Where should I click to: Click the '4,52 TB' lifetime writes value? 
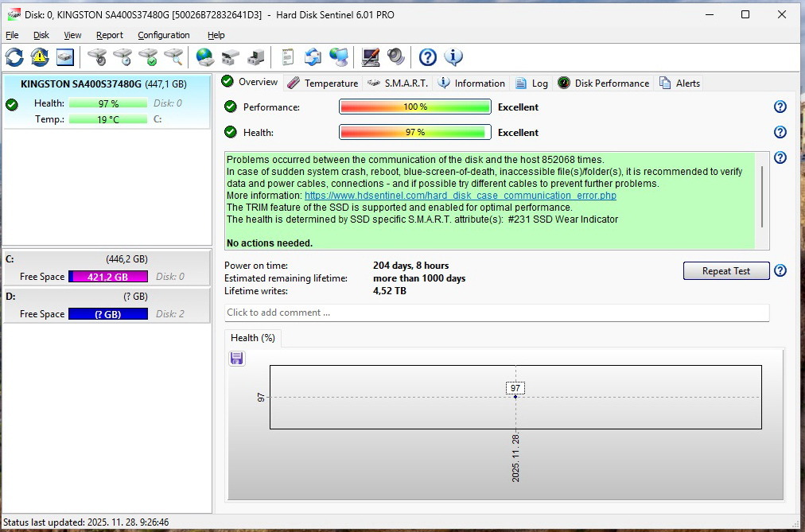pos(389,291)
